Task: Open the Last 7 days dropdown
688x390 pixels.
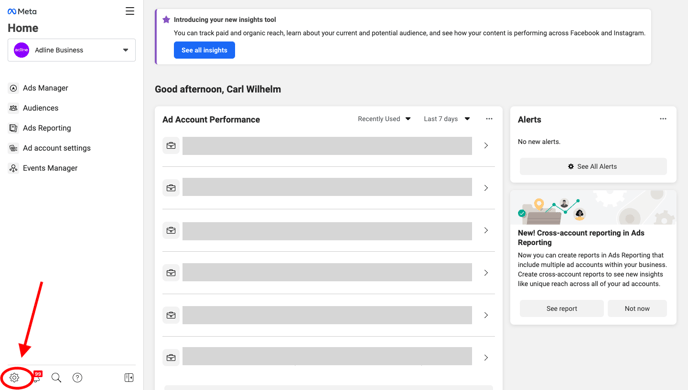Action: 447,119
